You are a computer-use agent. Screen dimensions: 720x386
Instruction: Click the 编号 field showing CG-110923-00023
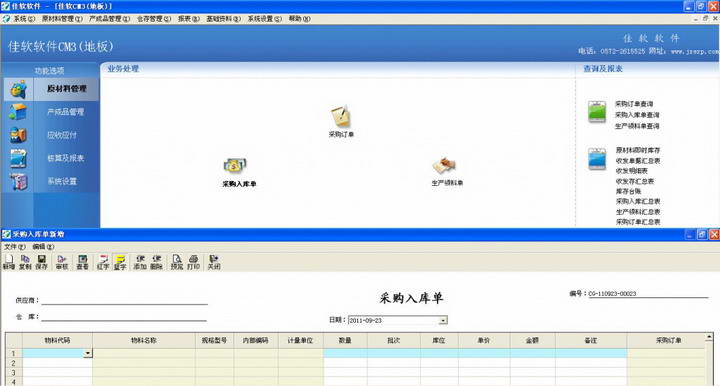coord(648,293)
